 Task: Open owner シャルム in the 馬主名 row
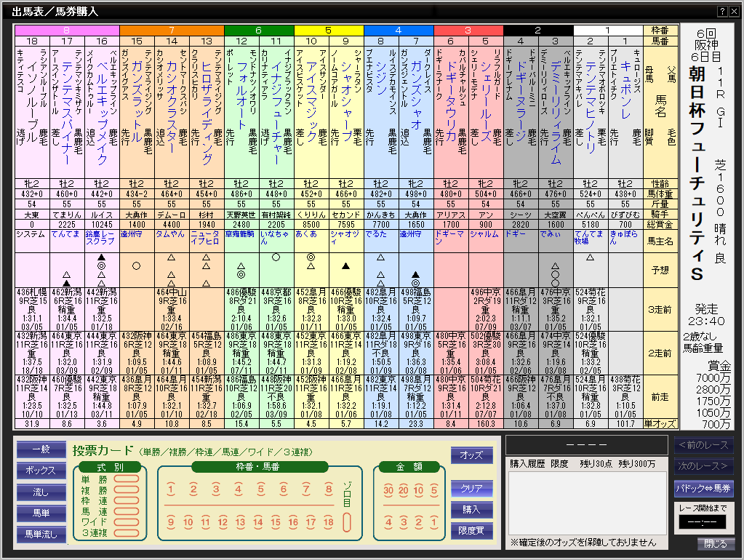coord(484,234)
